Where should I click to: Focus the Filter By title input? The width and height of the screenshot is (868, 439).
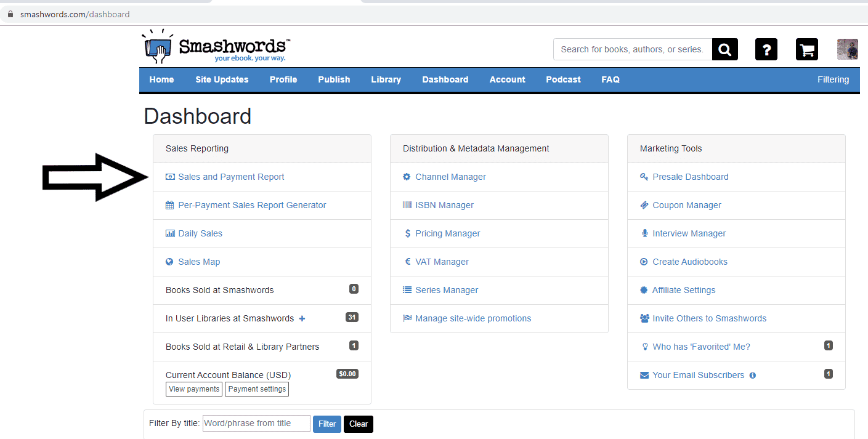click(x=256, y=423)
